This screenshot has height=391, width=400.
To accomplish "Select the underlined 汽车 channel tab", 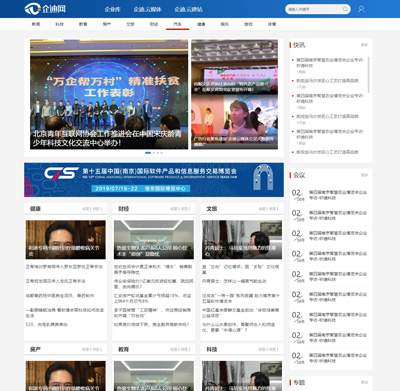I will pyautogui.click(x=177, y=24).
